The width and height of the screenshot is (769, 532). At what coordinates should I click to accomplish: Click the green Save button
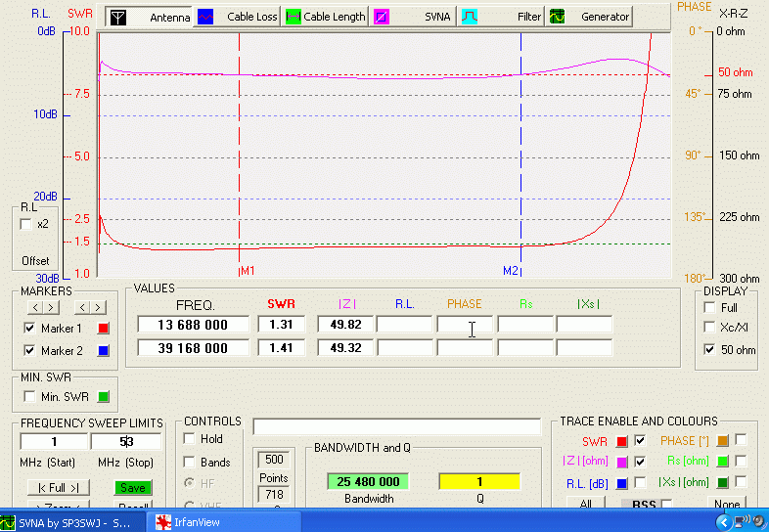tap(133, 487)
